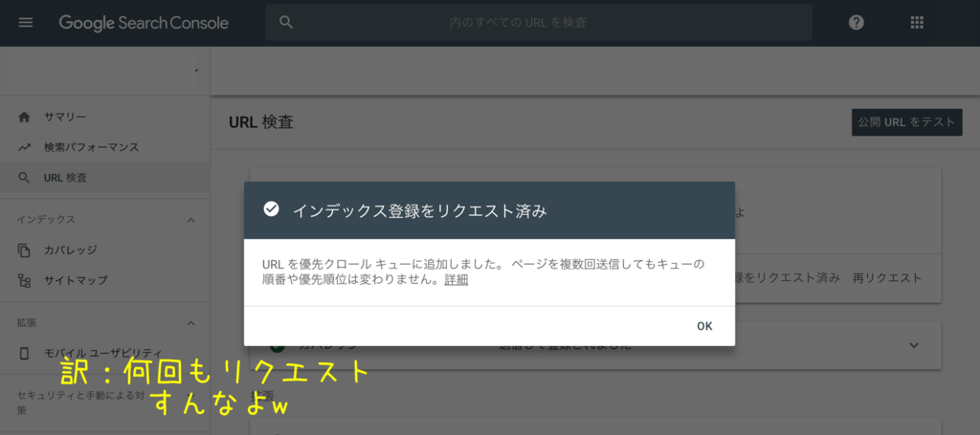Screen dimensions: 980x435
Task: Click the 再リクエスト link
Action: 887,277
